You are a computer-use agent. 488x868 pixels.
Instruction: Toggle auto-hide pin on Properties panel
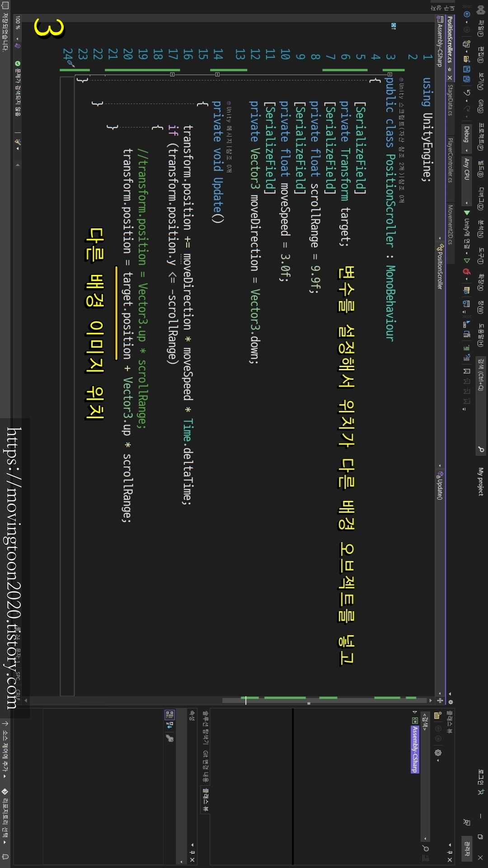[192, 852]
